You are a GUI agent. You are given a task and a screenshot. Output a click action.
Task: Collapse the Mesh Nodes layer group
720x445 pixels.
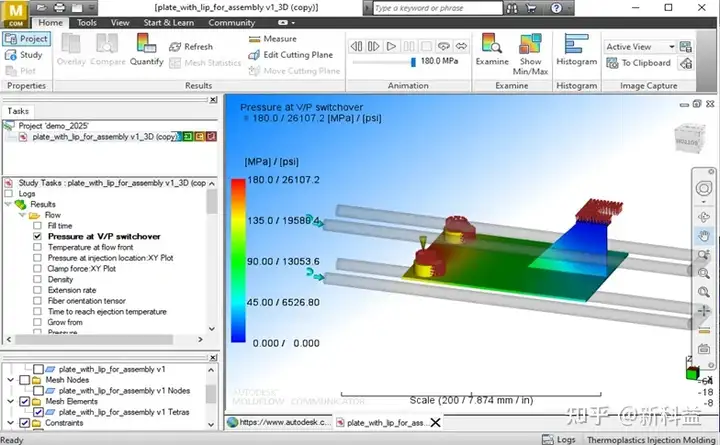[x=11, y=380]
